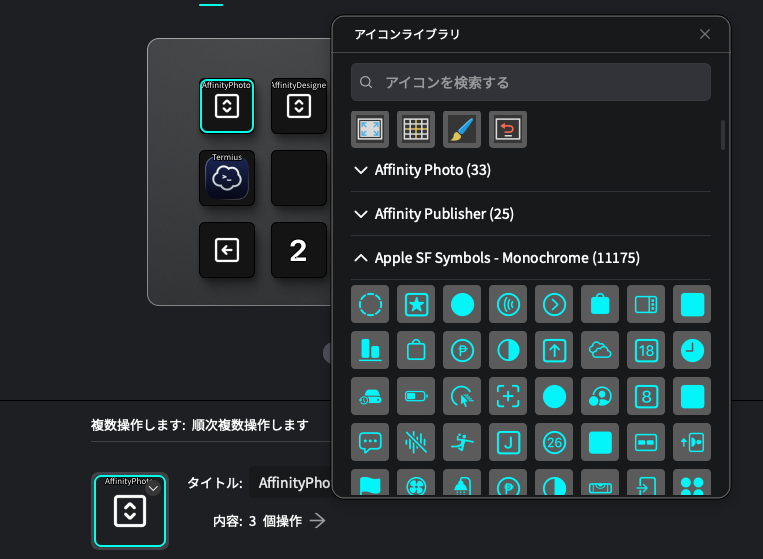This screenshot has width=763, height=559.
Task: Select the plus viewfinder icon
Action: tap(508, 396)
